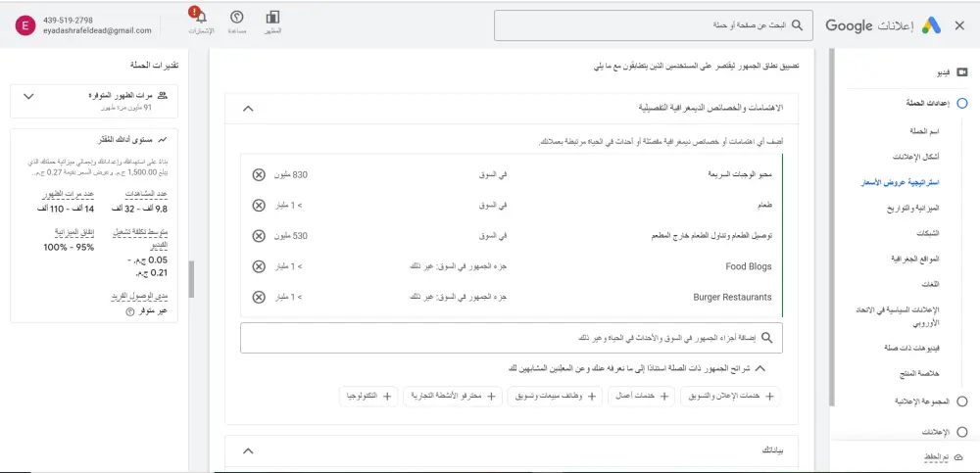Remove the Food Blogs audience segment

click(259, 266)
